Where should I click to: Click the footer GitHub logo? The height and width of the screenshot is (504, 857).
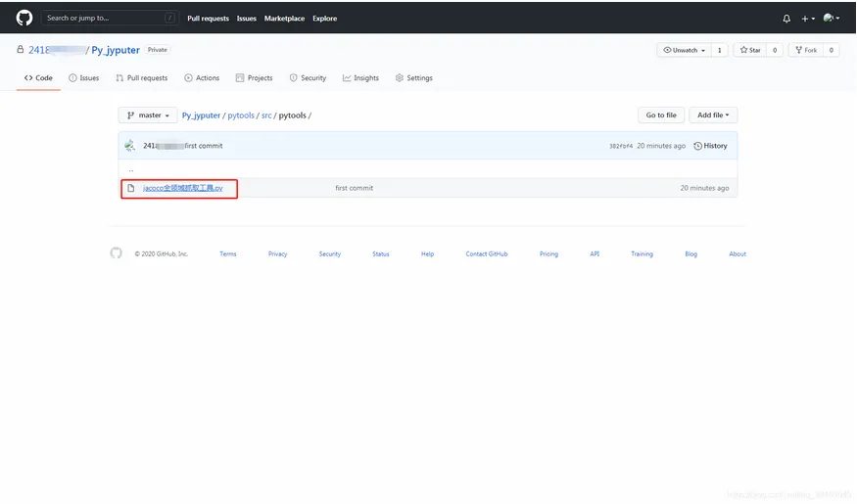click(x=116, y=252)
